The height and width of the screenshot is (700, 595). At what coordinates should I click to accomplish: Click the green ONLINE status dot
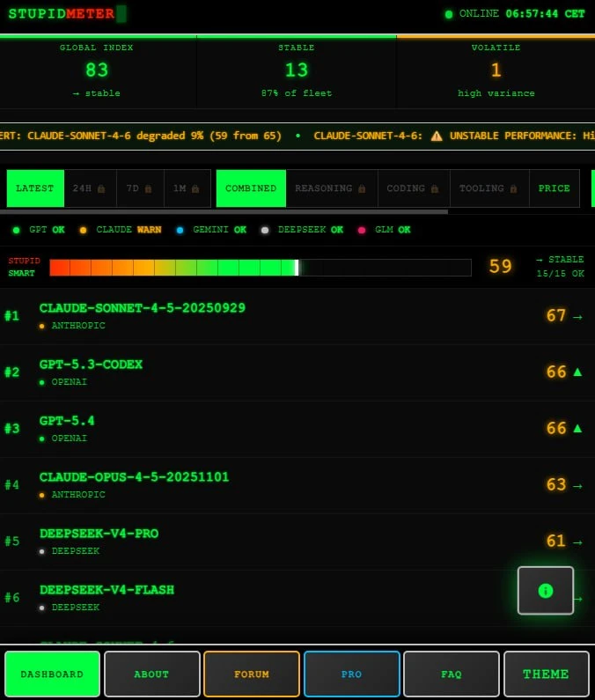(x=449, y=14)
